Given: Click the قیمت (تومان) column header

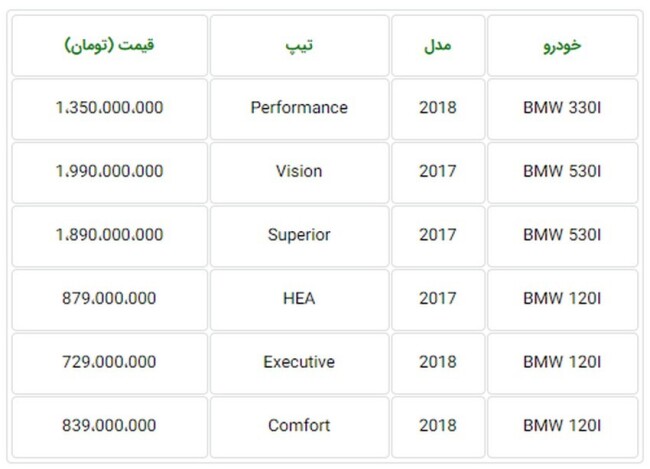Looking at the screenshot, I should coord(109,46).
